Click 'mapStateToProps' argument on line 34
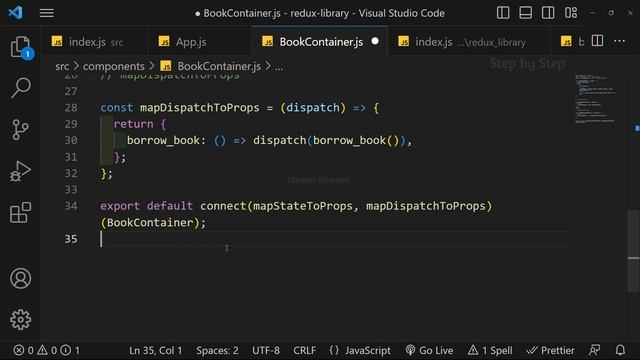 tap(302, 206)
